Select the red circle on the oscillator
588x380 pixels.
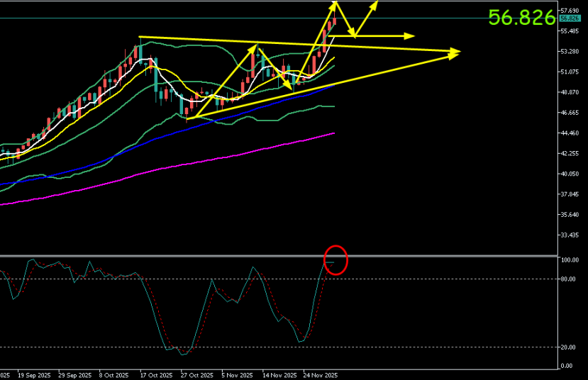336,260
